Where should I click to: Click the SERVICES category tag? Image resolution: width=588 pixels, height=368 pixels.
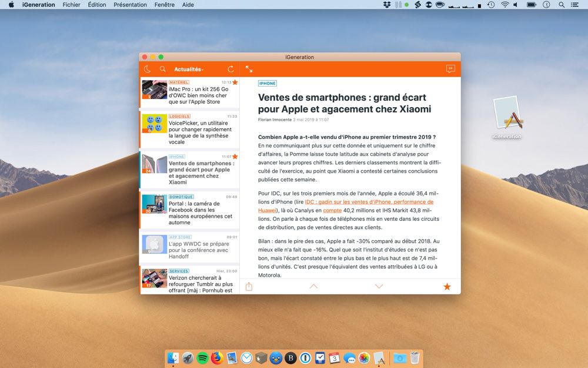point(179,271)
